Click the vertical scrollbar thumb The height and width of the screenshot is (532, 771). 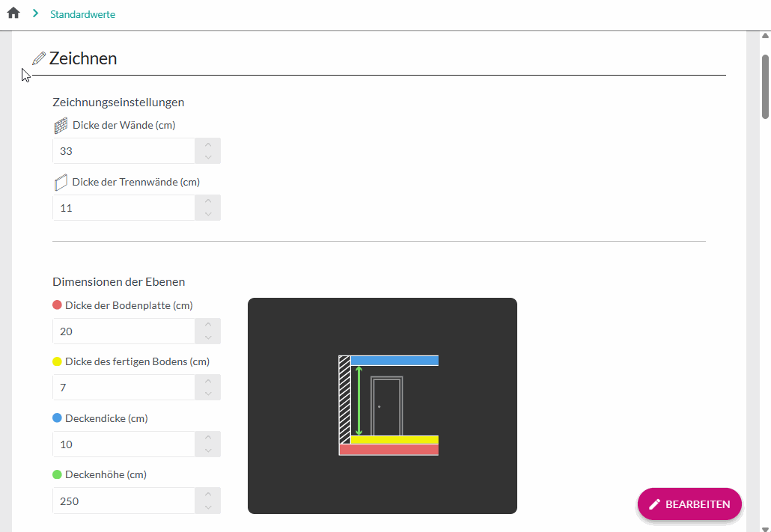click(x=765, y=86)
